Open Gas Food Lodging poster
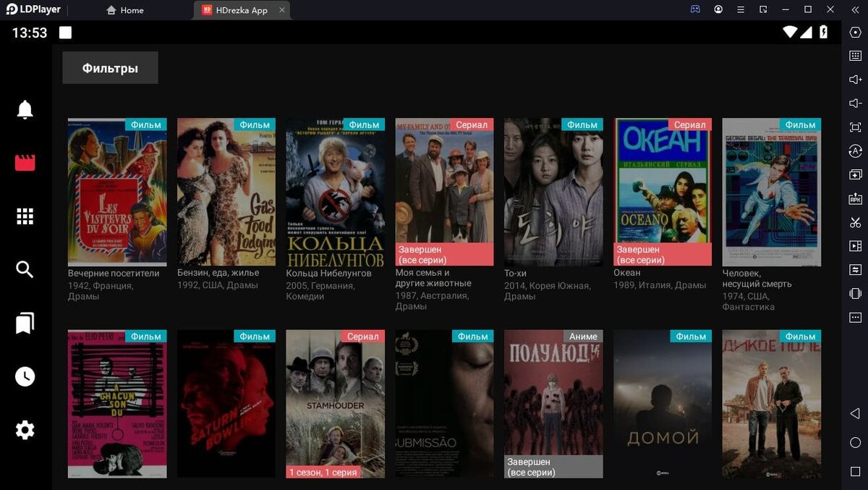 click(x=226, y=192)
